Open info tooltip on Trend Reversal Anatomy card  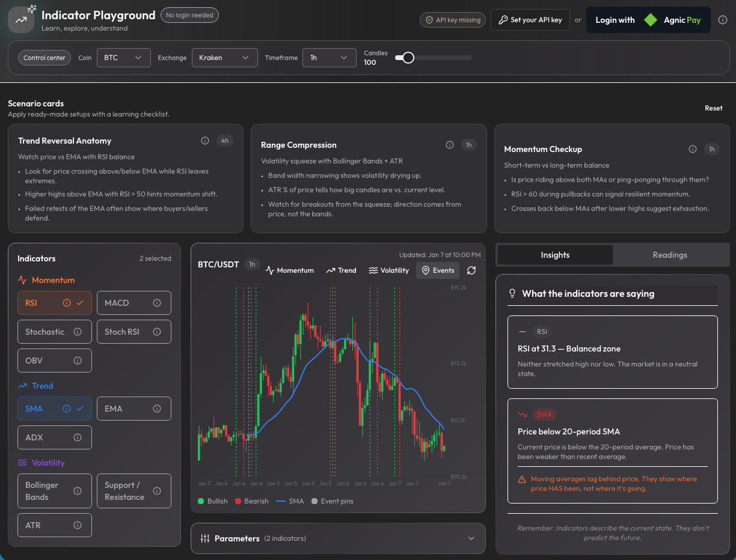pos(205,140)
